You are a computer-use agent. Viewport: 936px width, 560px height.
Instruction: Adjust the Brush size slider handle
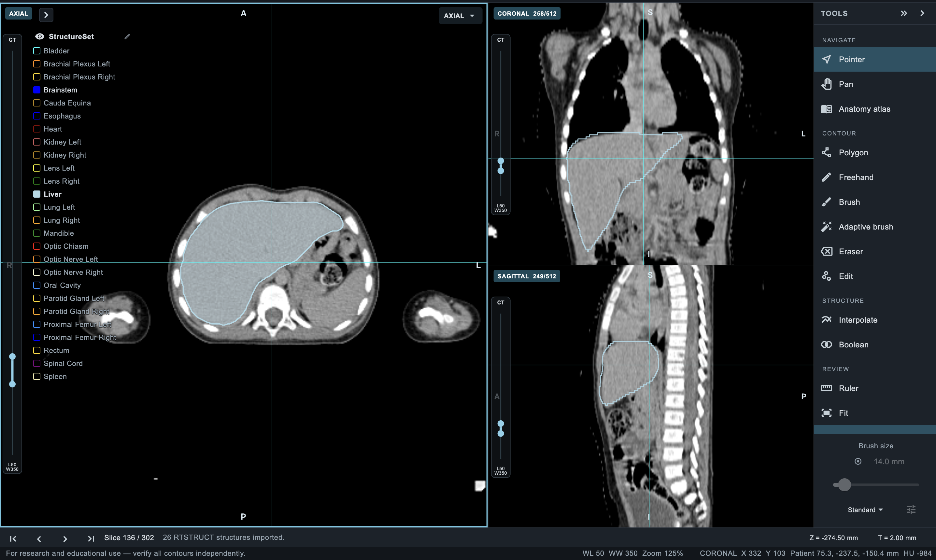click(844, 485)
